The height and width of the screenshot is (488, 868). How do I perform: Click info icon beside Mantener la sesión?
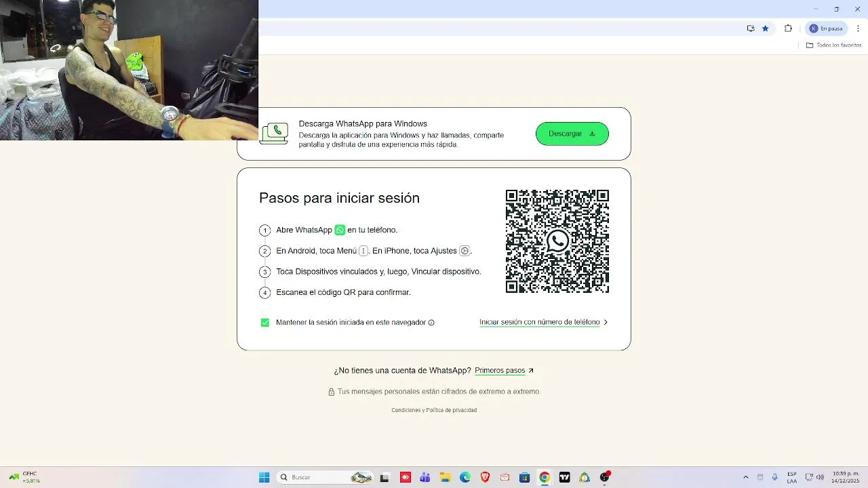(x=431, y=323)
